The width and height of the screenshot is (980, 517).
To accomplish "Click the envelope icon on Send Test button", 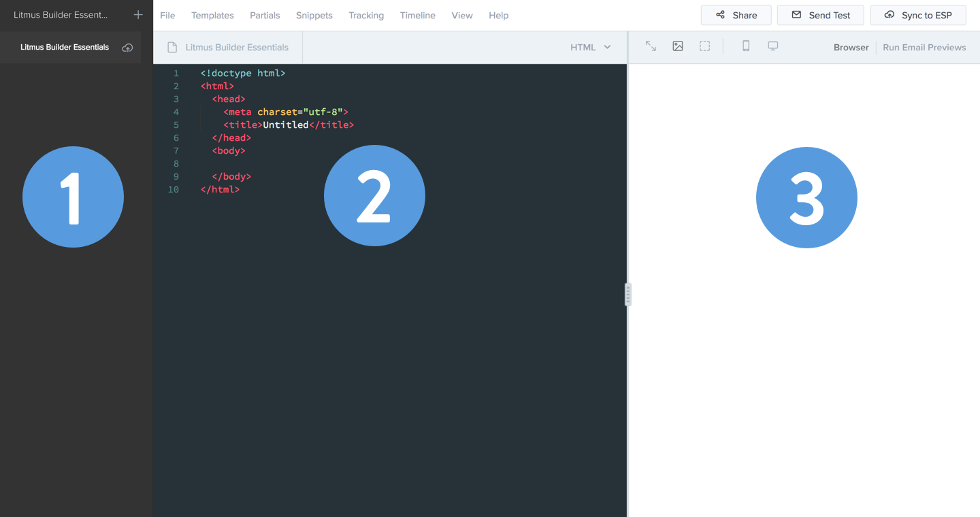I will coord(797,14).
